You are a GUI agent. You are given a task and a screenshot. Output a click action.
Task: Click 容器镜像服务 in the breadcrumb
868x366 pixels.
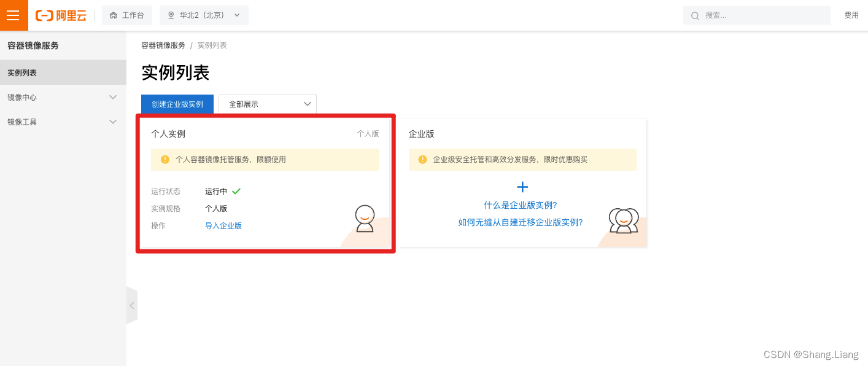(162, 44)
